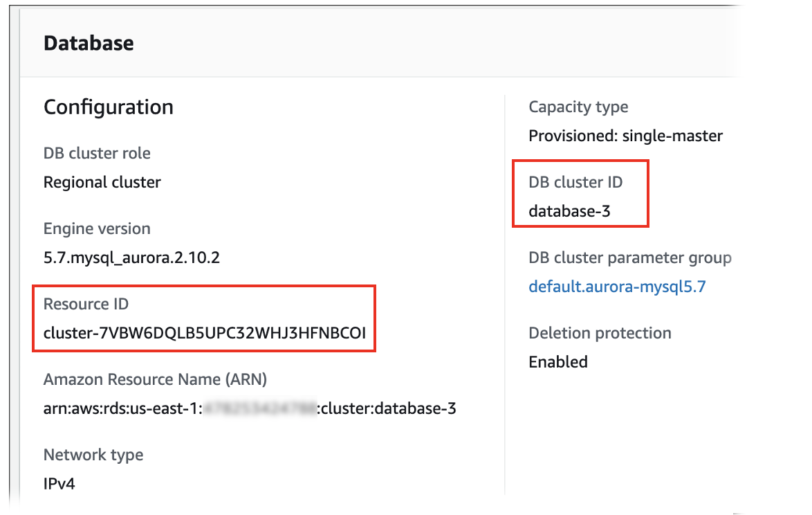Click the Provisioned: single-master value

click(x=625, y=136)
